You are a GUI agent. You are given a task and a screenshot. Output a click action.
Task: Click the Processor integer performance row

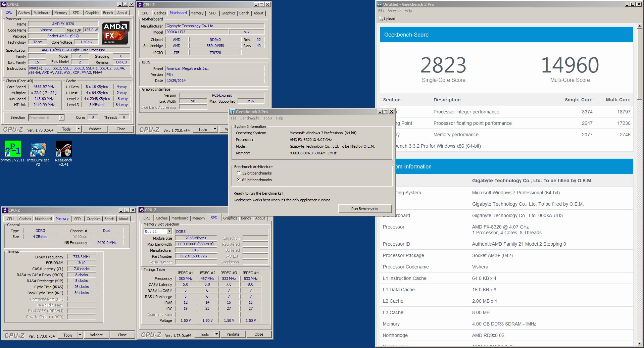pos(506,112)
